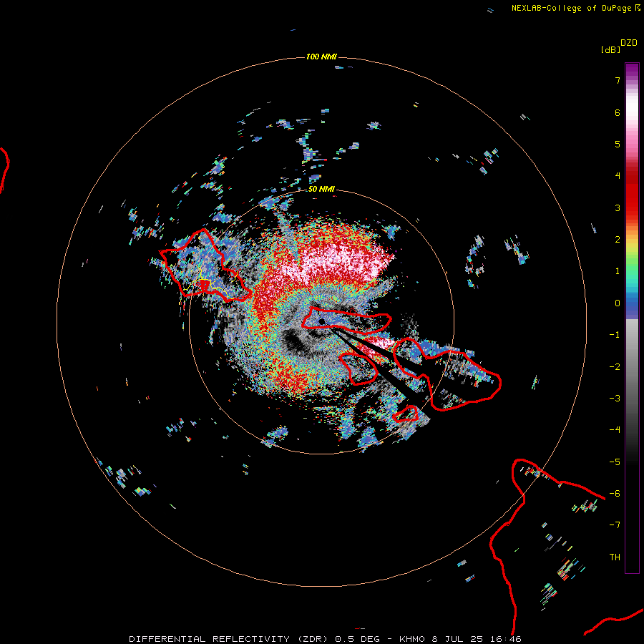The width and height of the screenshot is (644, 644).
Task: Click the -6 value on color scale
Action: (615, 494)
